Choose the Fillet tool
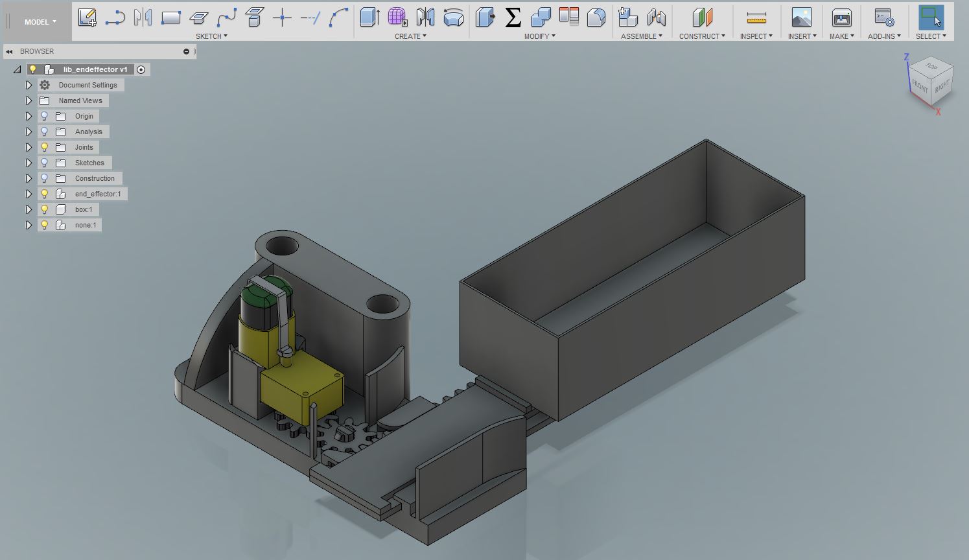Image resolution: width=969 pixels, height=560 pixels. (596, 17)
